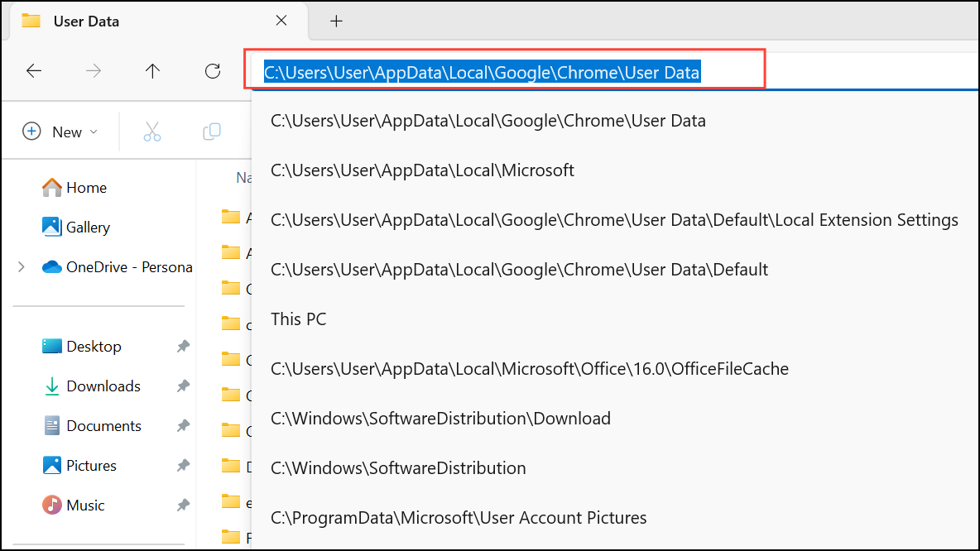Open Home in the navigation pane
The width and height of the screenshot is (980, 551).
pos(74,188)
